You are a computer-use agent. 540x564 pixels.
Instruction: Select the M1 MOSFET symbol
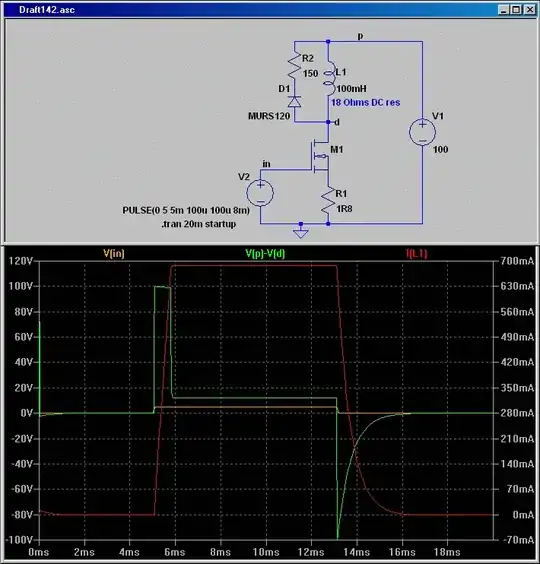point(320,157)
